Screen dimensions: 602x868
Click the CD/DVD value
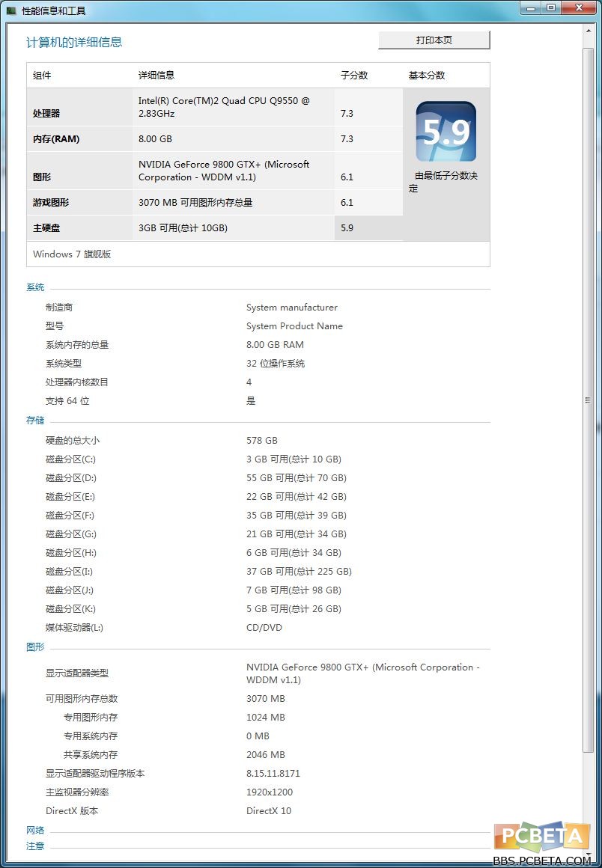coord(264,628)
